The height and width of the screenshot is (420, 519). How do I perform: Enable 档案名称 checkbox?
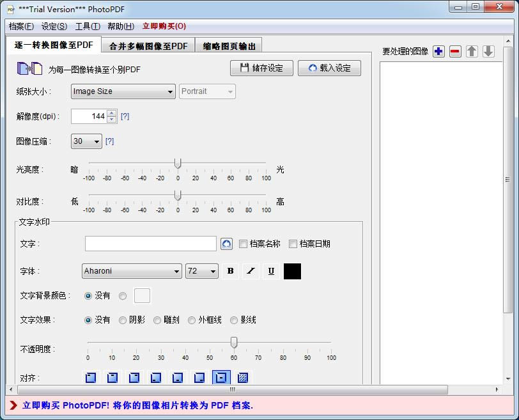pyautogui.click(x=243, y=244)
